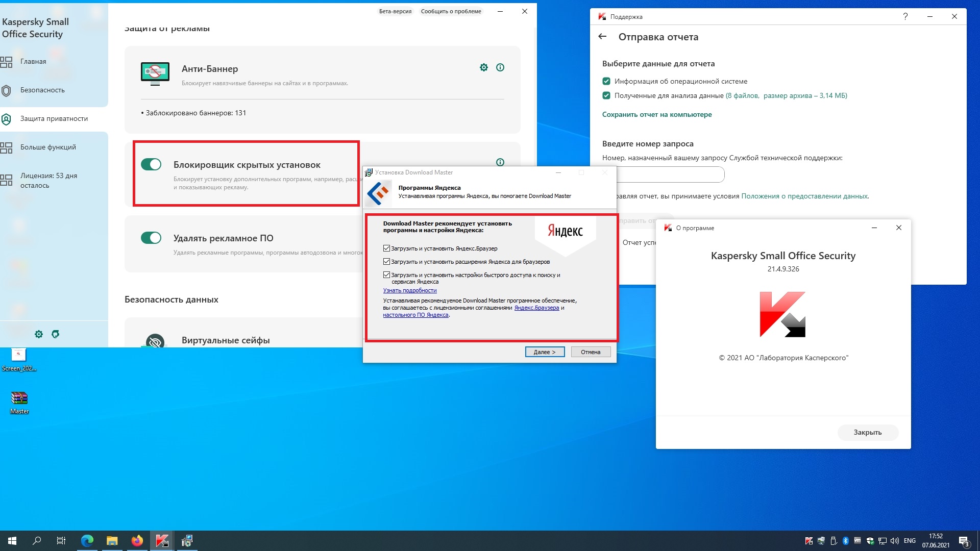Image resolution: width=980 pixels, height=551 pixels.
Task: Click 'Сообщить о проблеме'
Action: pos(451,11)
